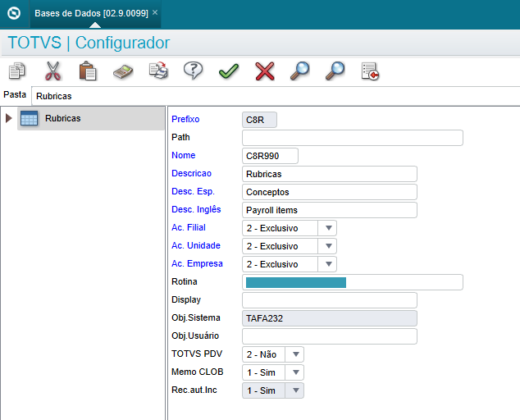Screen dimensions: 520x420
Task: Click the empty Path input field
Action: [353, 138]
